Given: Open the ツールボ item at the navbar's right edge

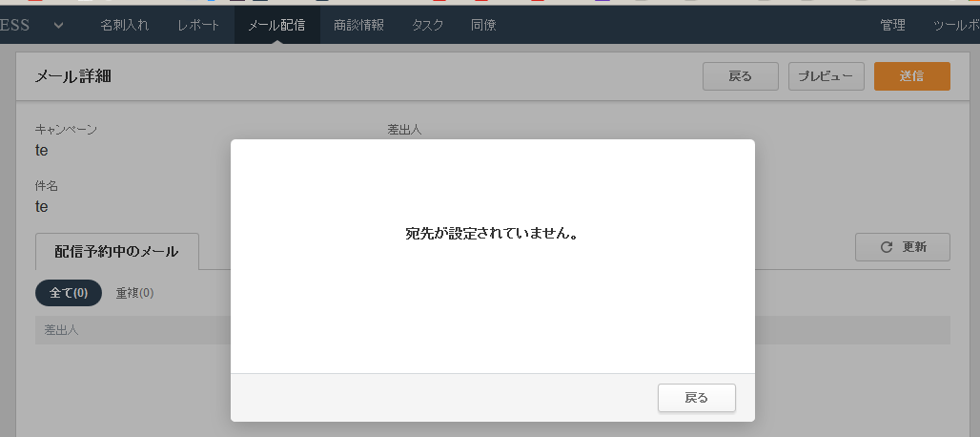Looking at the screenshot, I should pos(955,25).
